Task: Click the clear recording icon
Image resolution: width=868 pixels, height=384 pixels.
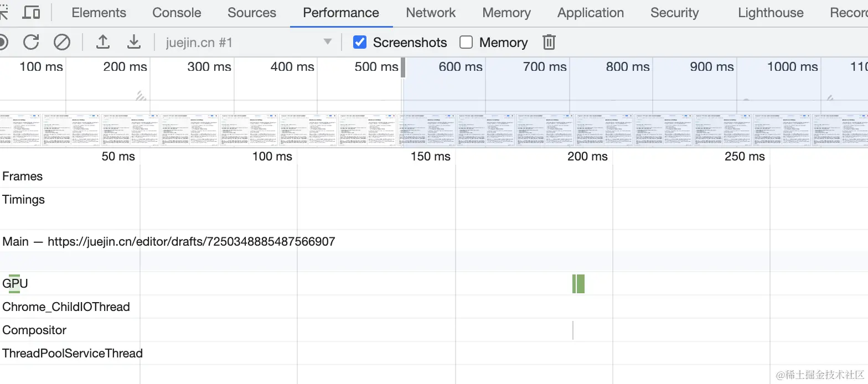Action: (61, 42)
